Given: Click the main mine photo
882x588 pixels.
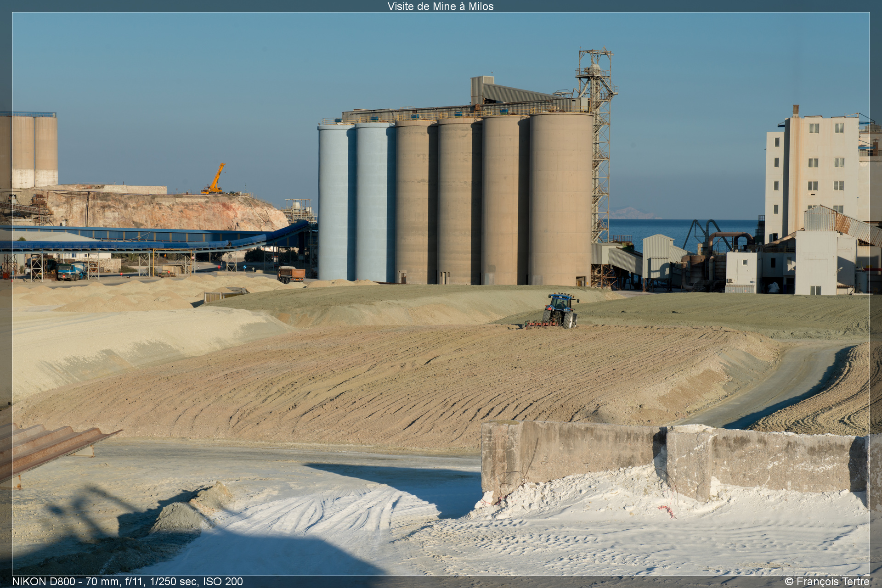Looking at the screenshot, I should click(441, 294).
